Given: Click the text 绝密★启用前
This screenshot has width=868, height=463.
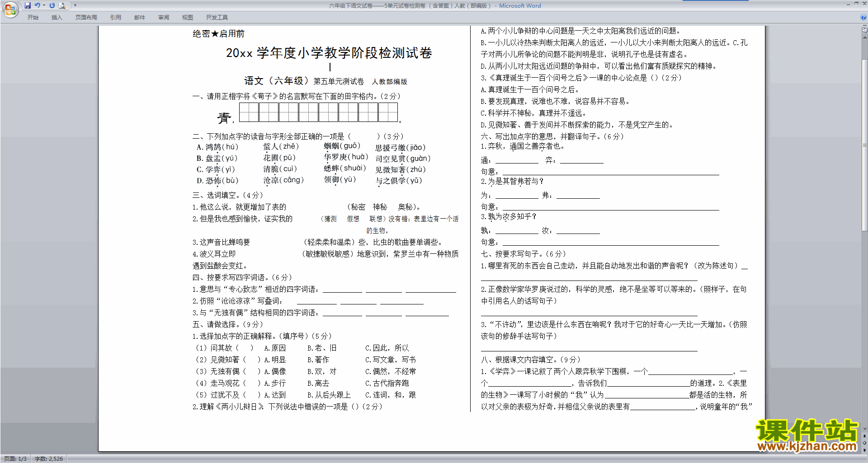Looking at the screenshot, I should pyautogui.click(x=218, y=34).
